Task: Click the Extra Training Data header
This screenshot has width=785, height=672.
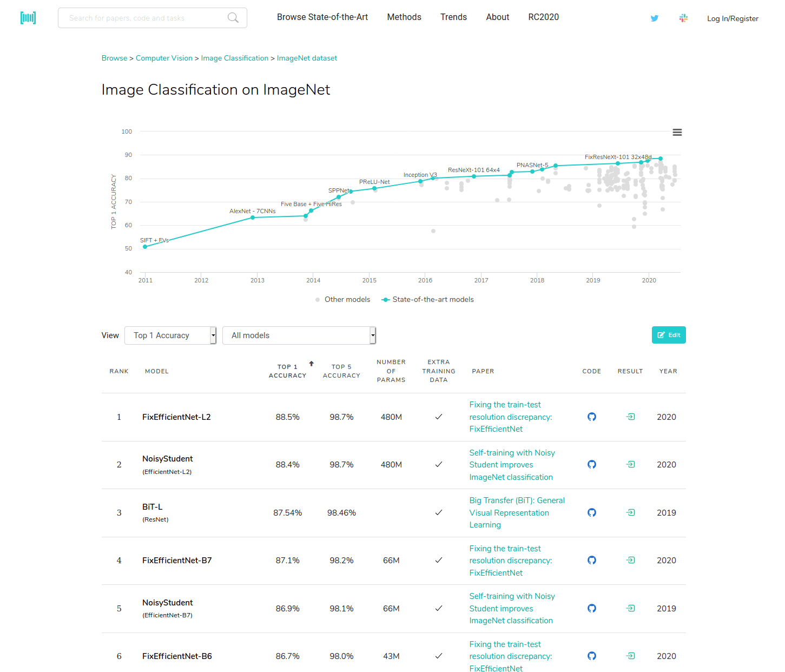Action: (439, 371)
